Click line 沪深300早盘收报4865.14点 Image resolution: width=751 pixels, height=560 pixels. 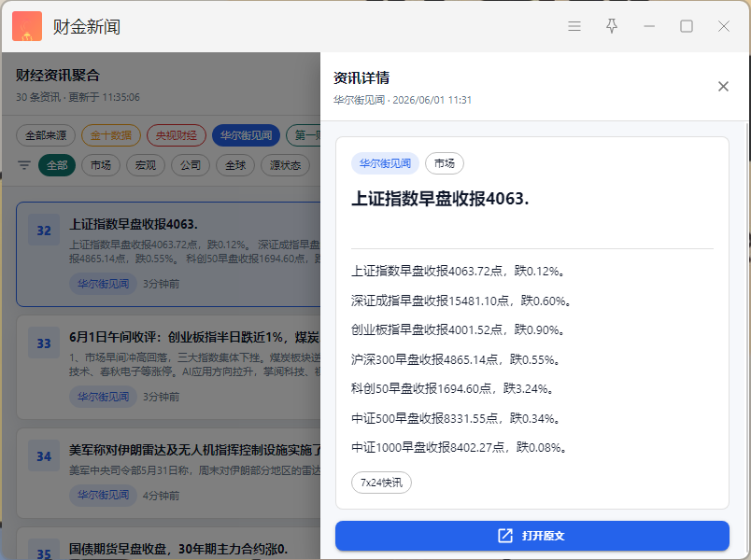(x=457, y=360)
